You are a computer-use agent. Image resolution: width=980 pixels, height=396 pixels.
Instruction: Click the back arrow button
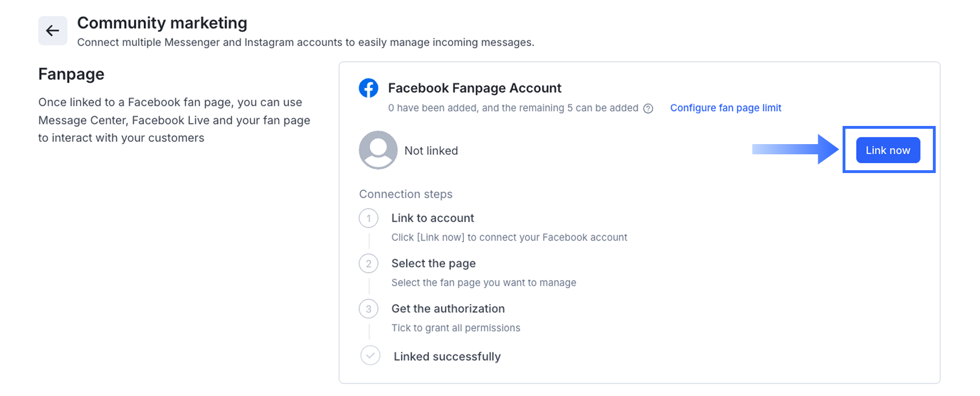point(52,31)
